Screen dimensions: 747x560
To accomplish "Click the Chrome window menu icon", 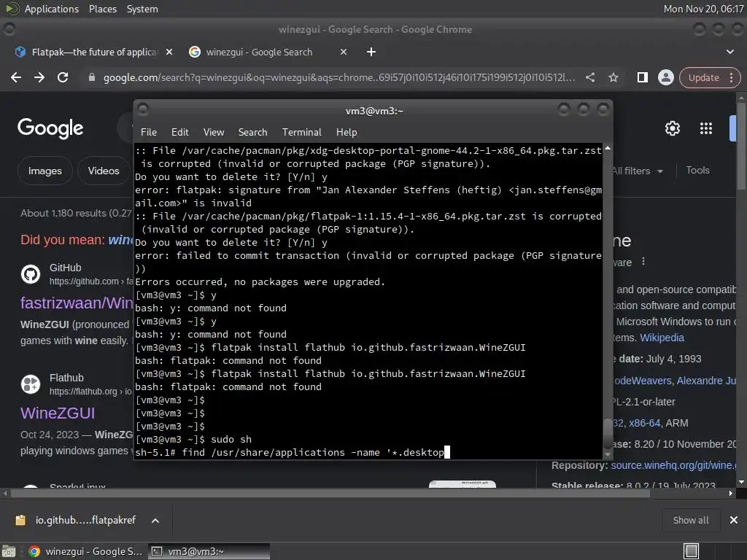I will (9, 29).
